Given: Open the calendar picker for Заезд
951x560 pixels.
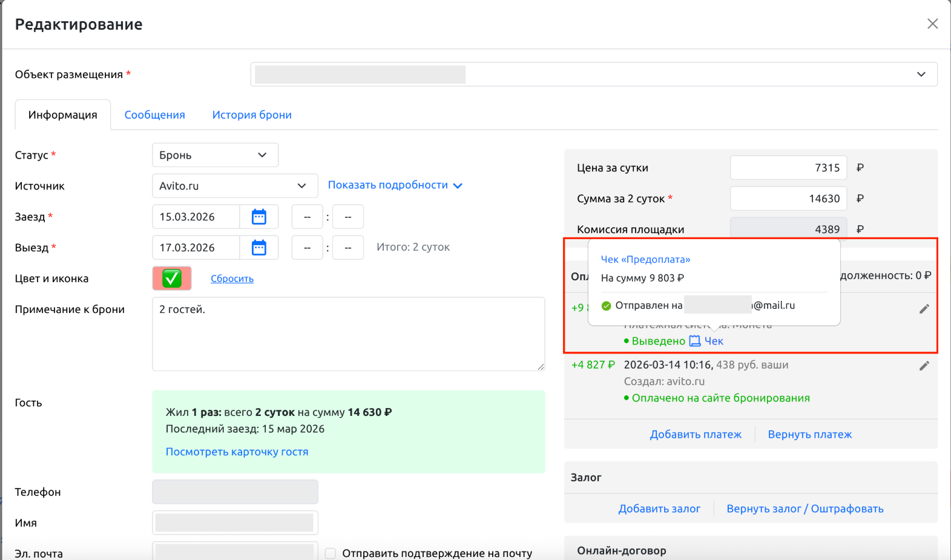Looking at the screenshot, I should [x=259, y=217].
